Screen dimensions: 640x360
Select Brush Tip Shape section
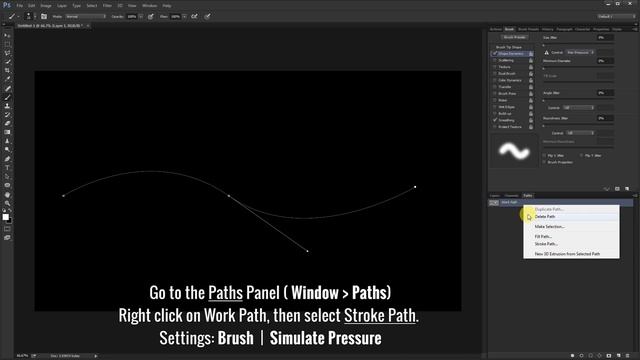(509, 47)
